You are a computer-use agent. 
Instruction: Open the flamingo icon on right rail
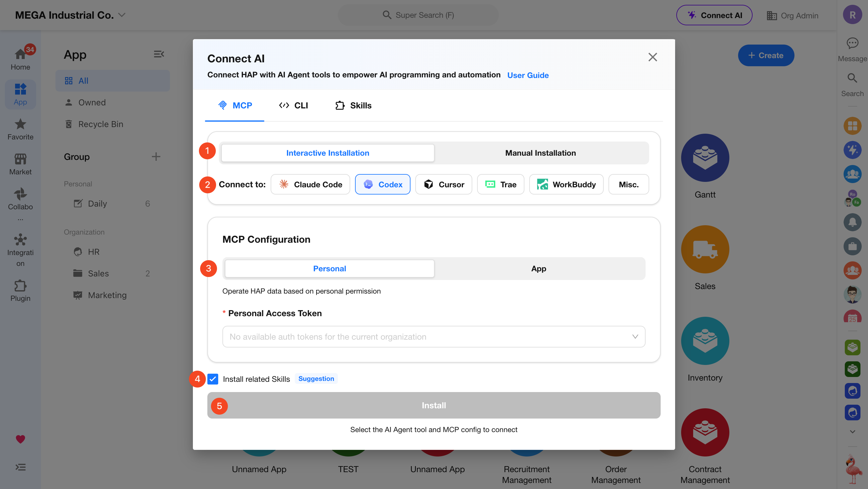coord(854,469)
